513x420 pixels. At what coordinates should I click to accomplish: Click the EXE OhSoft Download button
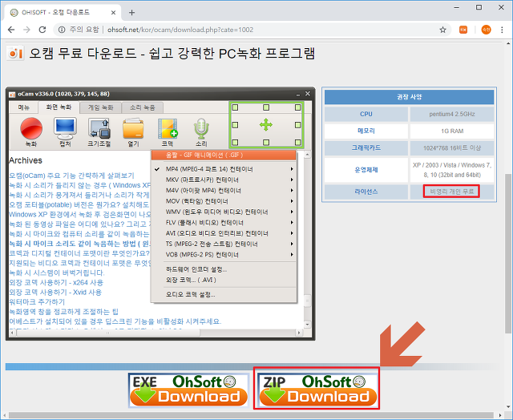[x=188, y=390]
